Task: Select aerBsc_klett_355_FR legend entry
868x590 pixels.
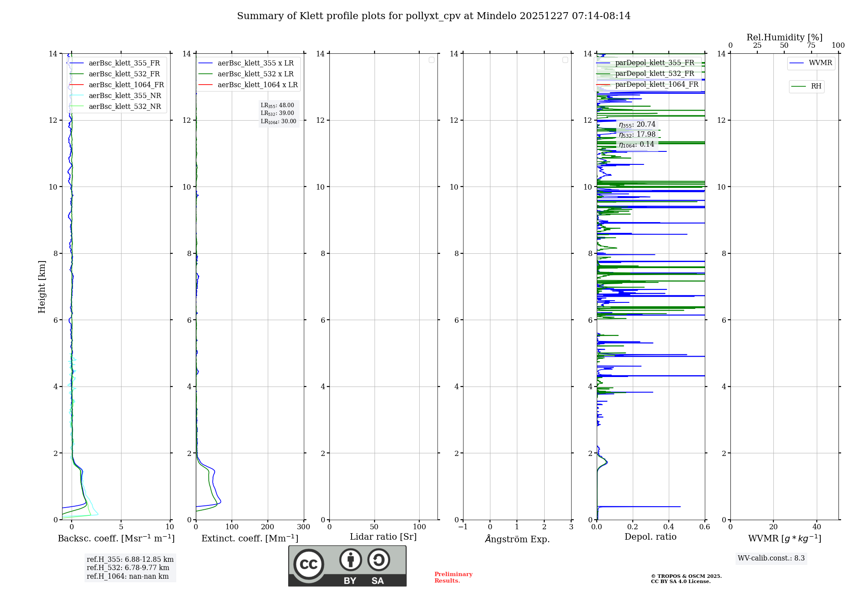Action: coord(124,63)
